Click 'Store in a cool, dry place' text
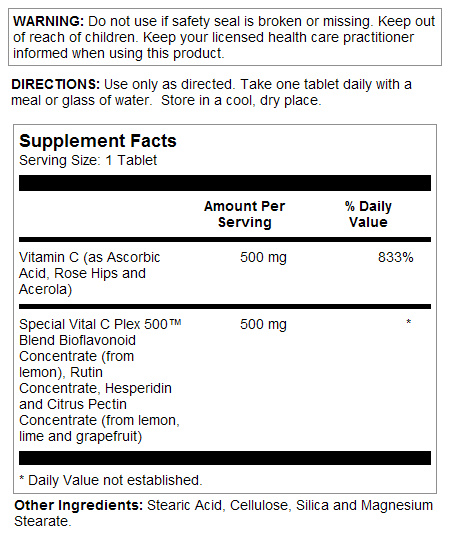Image resolution: width=450 pixels, height=542 pixels. [241, 101]
